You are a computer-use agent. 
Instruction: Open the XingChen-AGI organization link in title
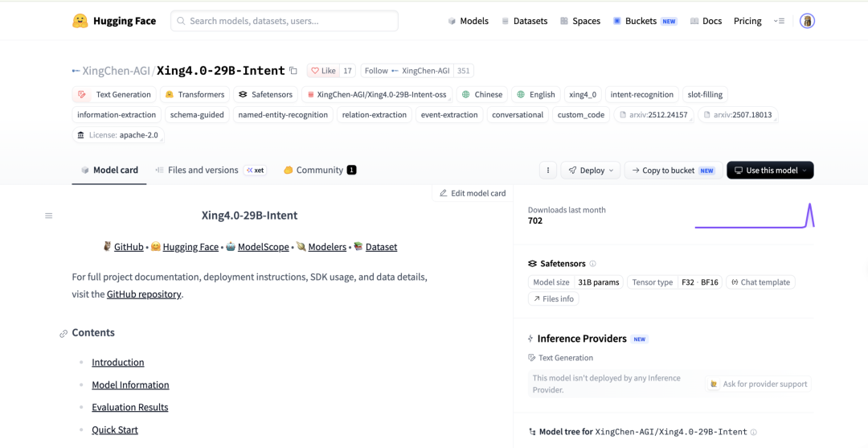pyautogui.click(x=115, y=71)
